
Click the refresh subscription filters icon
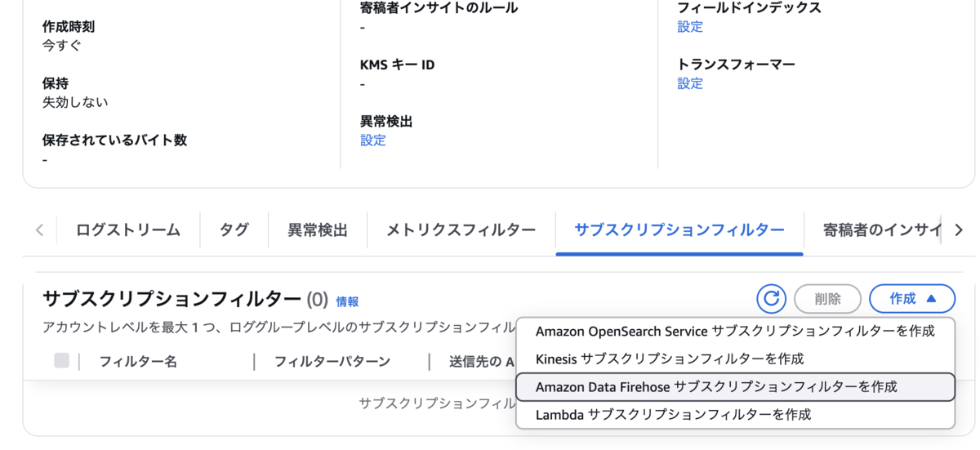click(x=771, y=299)
